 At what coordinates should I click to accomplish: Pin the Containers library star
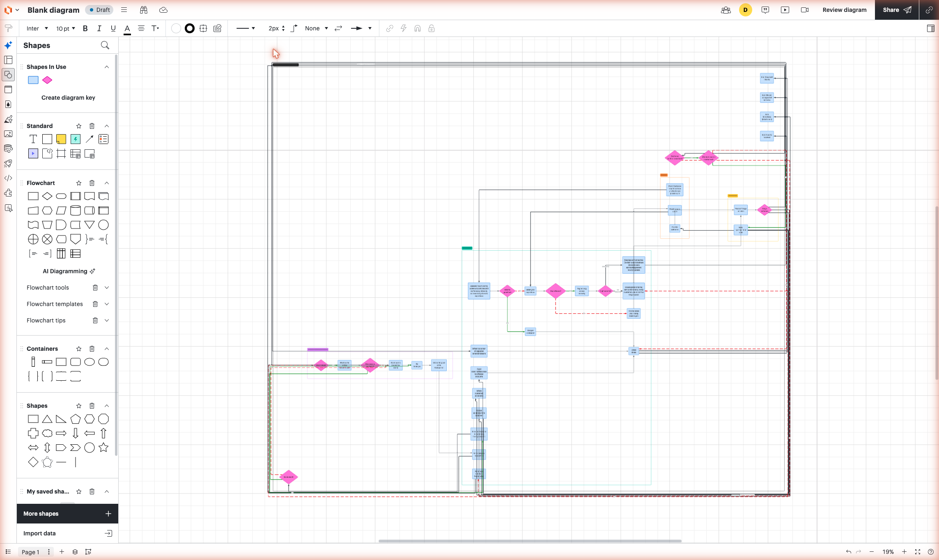[x=79, y=349]
